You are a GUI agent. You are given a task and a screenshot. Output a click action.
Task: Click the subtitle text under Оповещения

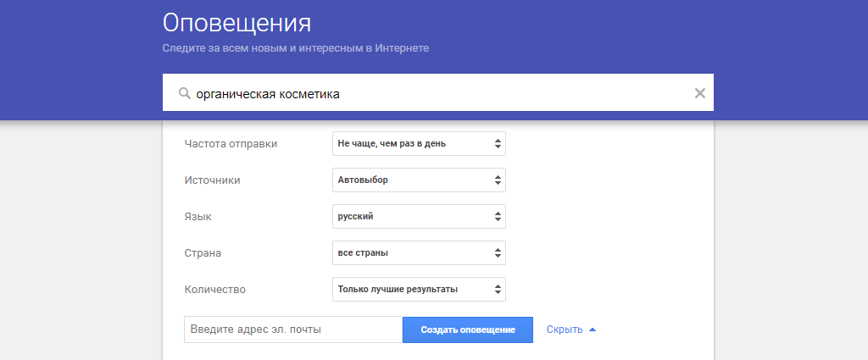coord(295,48)
